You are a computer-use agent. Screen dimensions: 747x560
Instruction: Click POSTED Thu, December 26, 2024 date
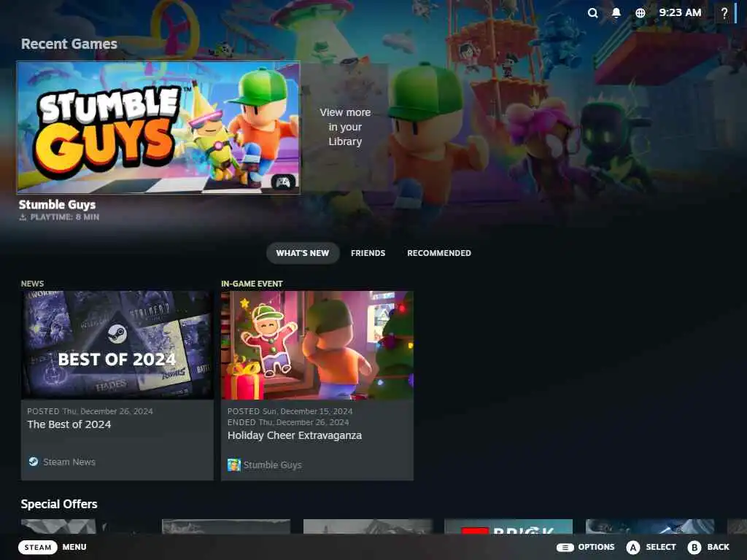90,411
